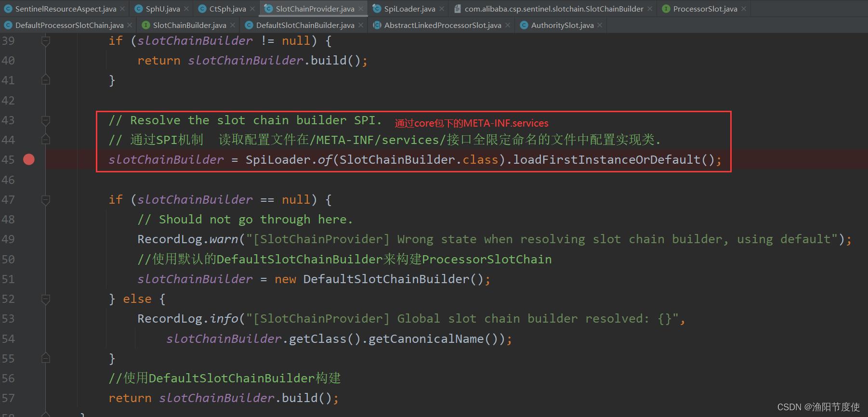The height and width of the screenshot is (417, 868).
Task: Click the "//使用DefaultSlotChainBuilder构建" comment
Action: click(224, 378)
